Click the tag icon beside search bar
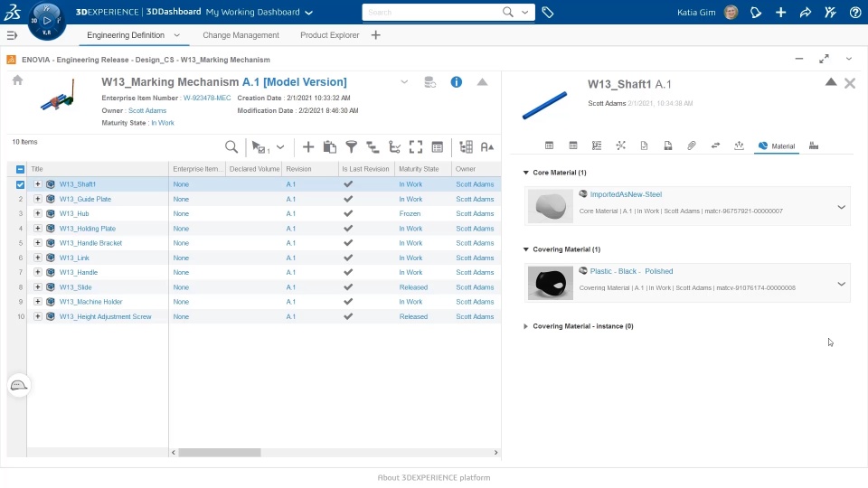Screen dimensions: 868x488 tap(548, 12)
